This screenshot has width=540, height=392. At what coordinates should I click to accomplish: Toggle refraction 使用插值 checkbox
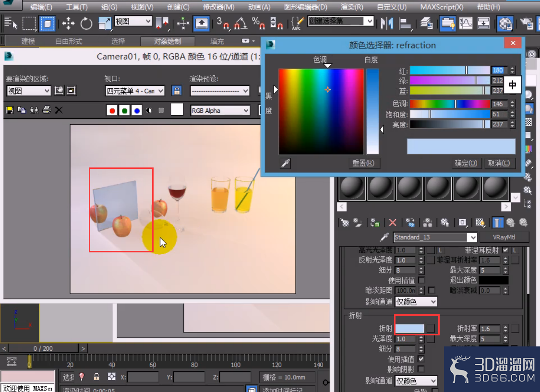coord(421,358)
